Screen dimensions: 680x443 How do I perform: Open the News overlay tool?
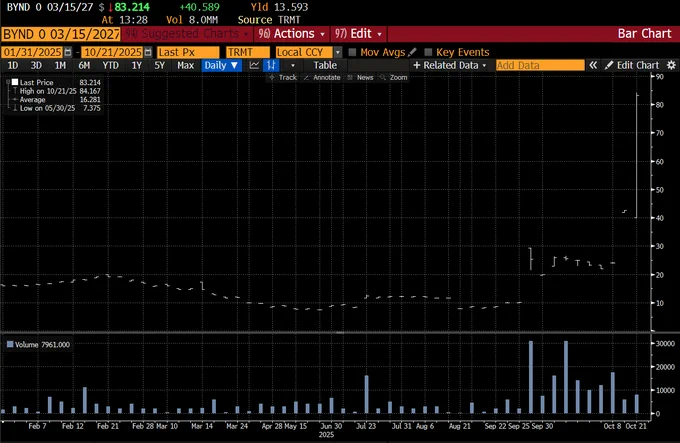tap(360, 77)
